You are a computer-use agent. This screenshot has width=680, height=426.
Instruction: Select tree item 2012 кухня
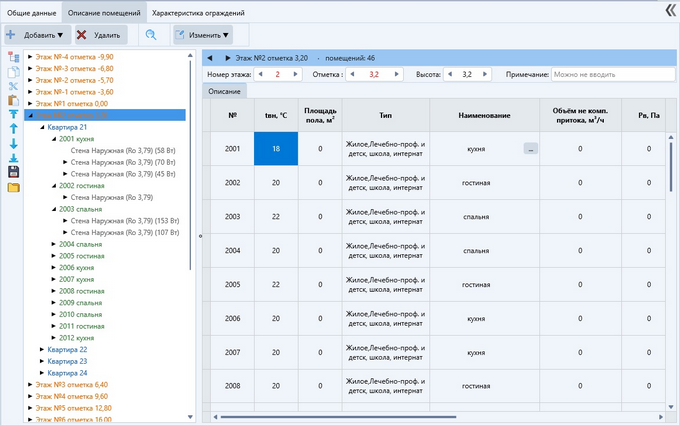point(76,338)
